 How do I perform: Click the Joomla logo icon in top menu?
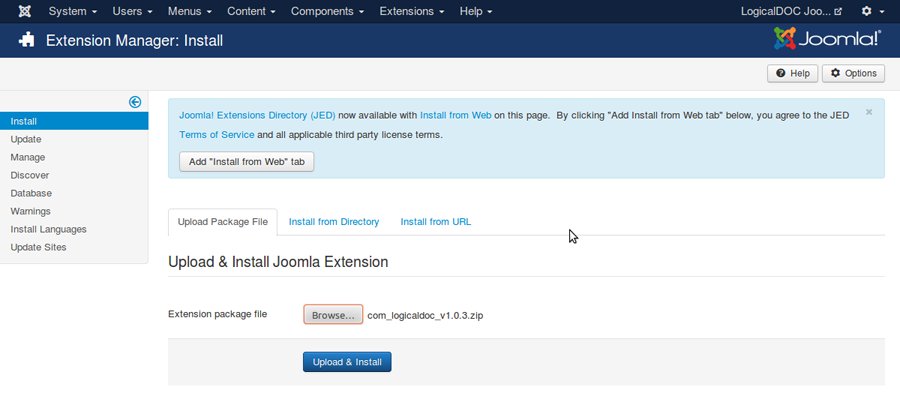25,11
